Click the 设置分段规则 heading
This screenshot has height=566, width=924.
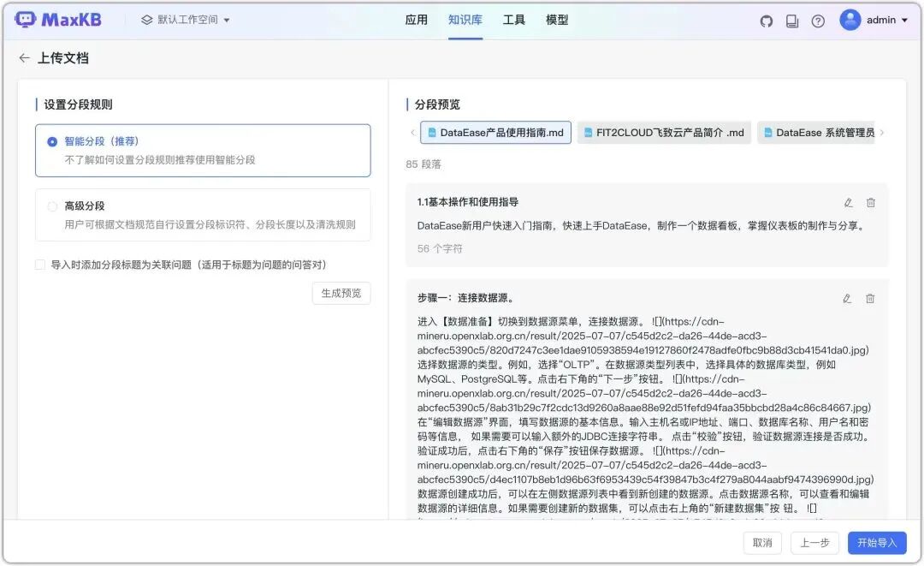78,104
